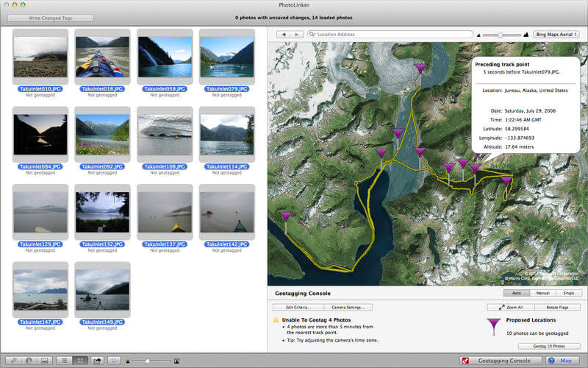Image resolution: width=588 pixels, height=368 pixels.
Task: Switch to the Map tab
Action: click(x=562, y=361)
